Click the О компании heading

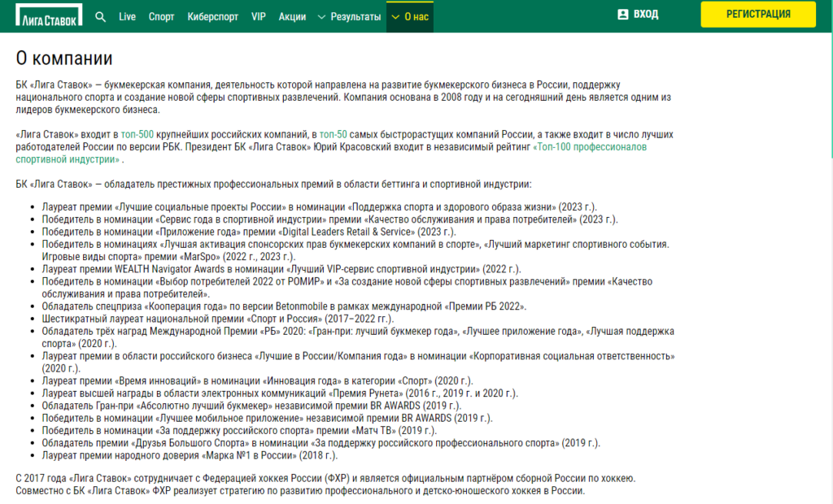(64, 58)
